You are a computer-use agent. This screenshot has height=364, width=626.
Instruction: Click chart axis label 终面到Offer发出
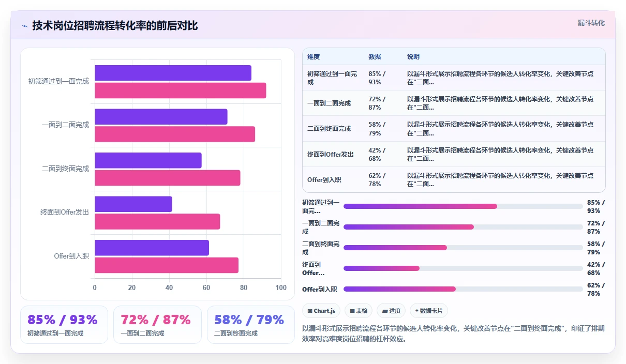(65, 213)
